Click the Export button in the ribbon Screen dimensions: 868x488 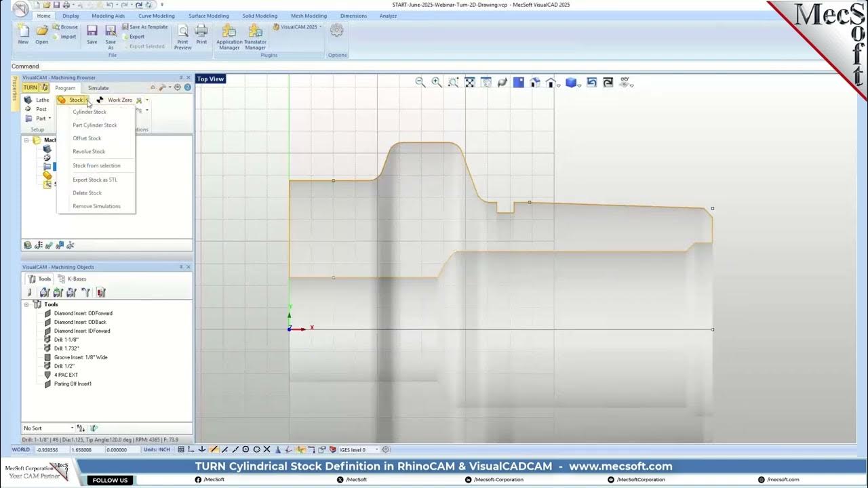[x=134, y=37]
